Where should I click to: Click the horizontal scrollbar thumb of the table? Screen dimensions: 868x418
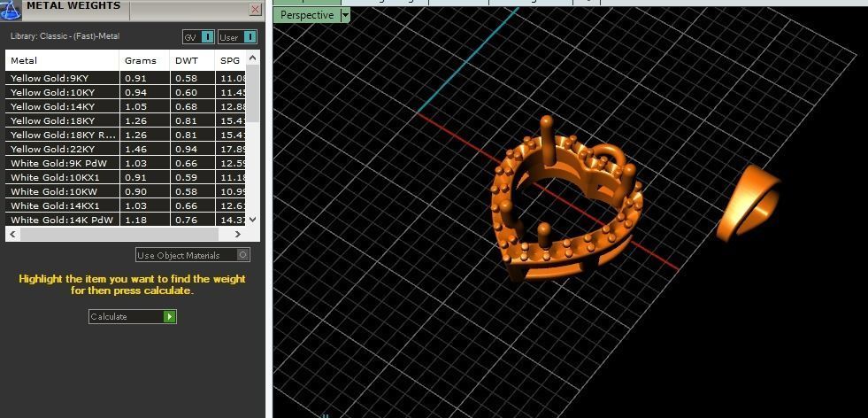(119, 235)
